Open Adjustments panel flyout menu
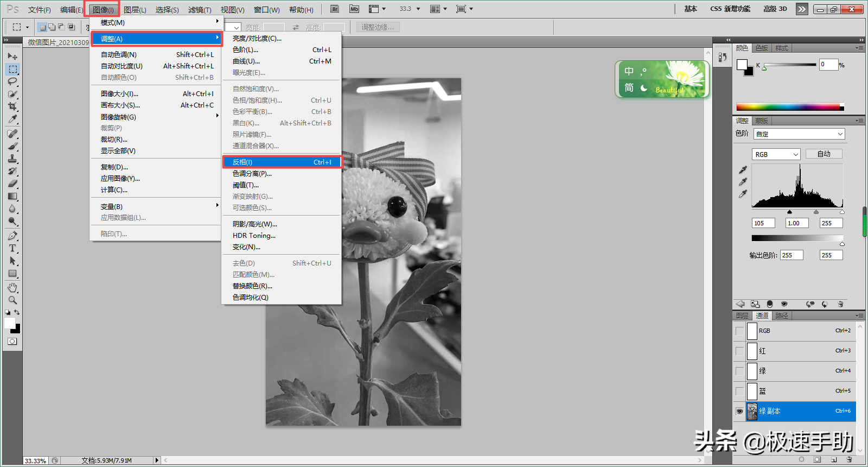 (859, 121)
